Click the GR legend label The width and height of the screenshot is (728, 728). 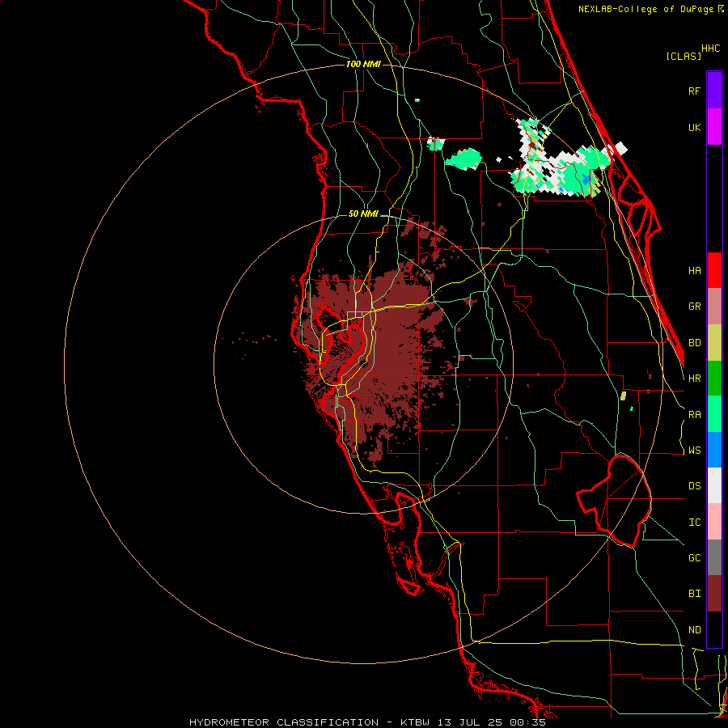694,307
